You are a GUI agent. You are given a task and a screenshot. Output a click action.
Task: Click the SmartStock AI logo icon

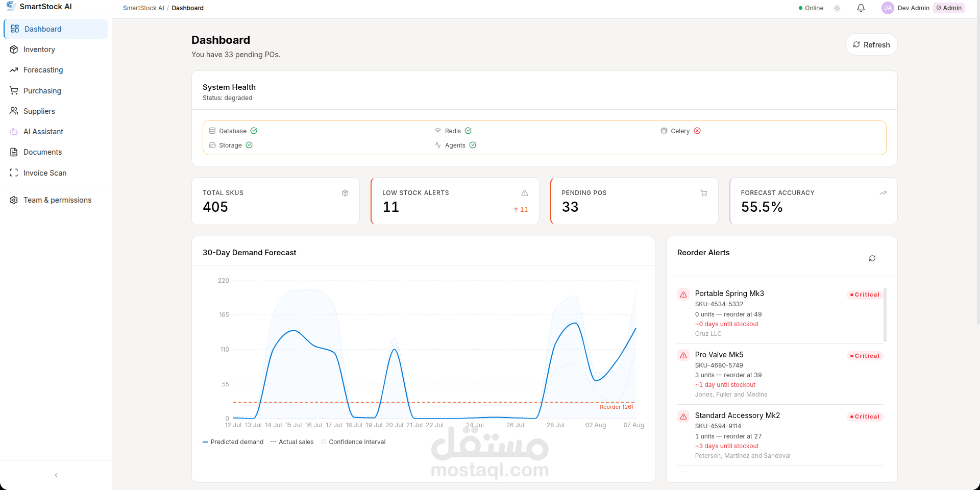click(x=11, y=6)
